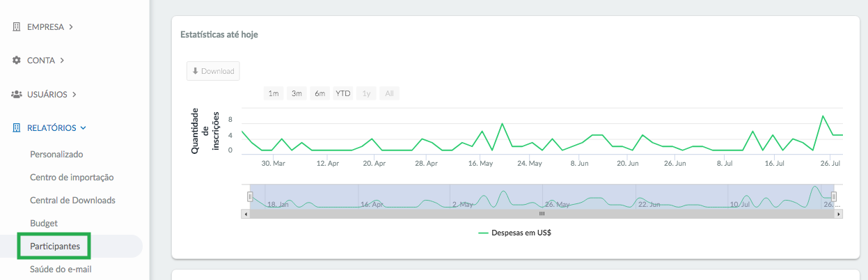Screen dimensions: 868x280
Task: Open Central de Downloads
Action: pos(72,200)
